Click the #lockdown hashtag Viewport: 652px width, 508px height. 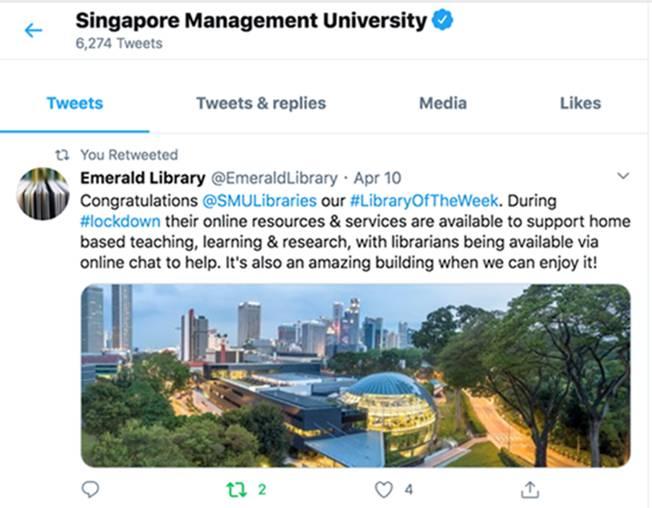click(120, 221)
